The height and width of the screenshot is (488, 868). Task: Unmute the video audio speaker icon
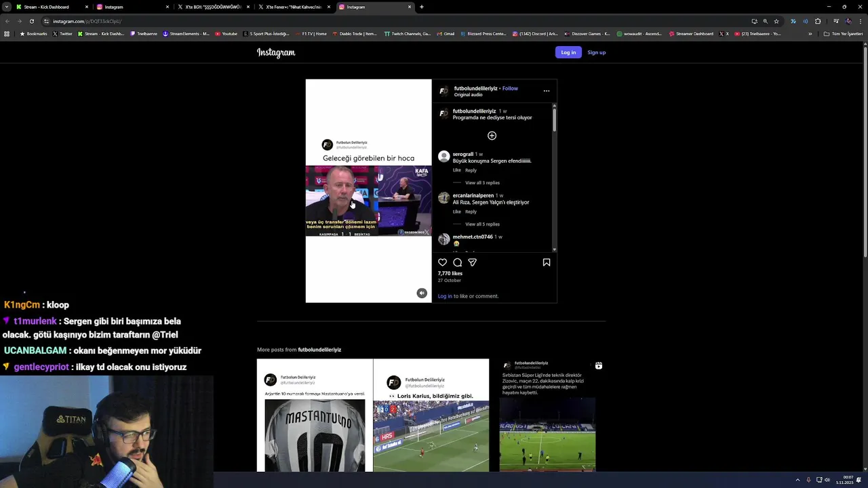tap(422, 293)
